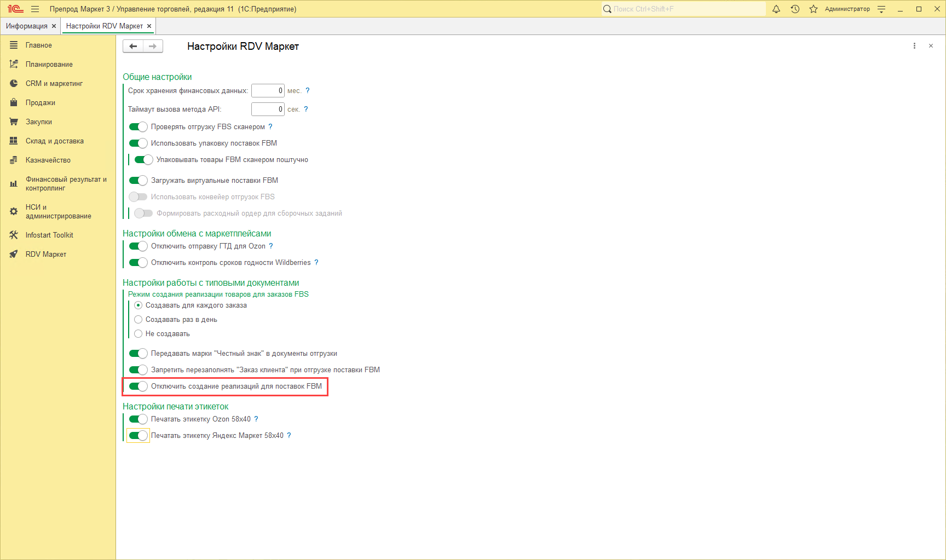Close the Настройки RDV Маркет form with X

[x=931, y=46]
